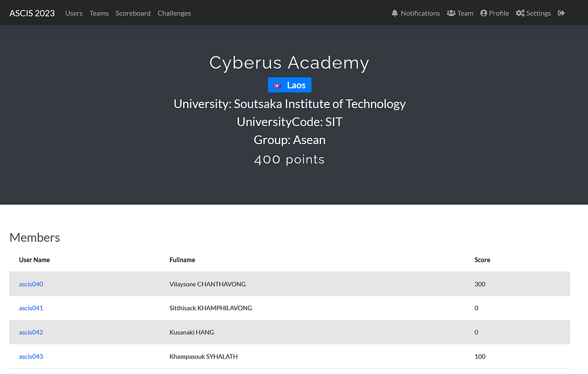Click the Settings gears icon
The height and width of the screenshot is (374, 588).
point(520,13)
